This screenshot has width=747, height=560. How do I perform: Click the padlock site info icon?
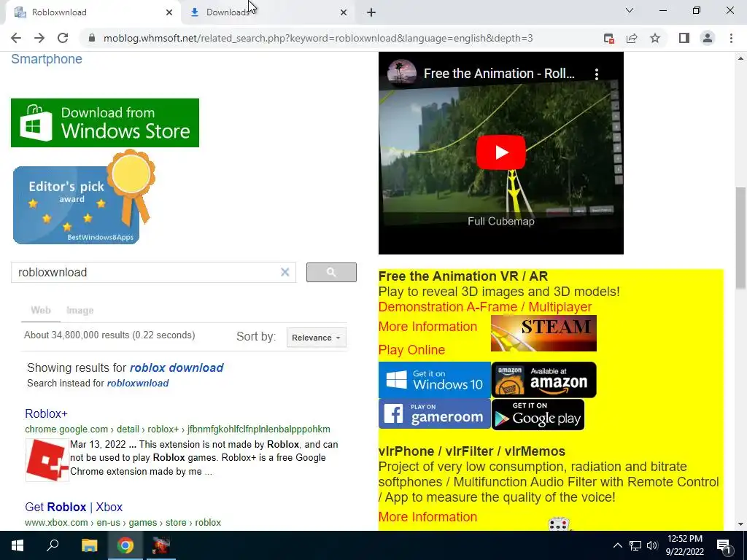pyautogui.click(x=92, y=38)
